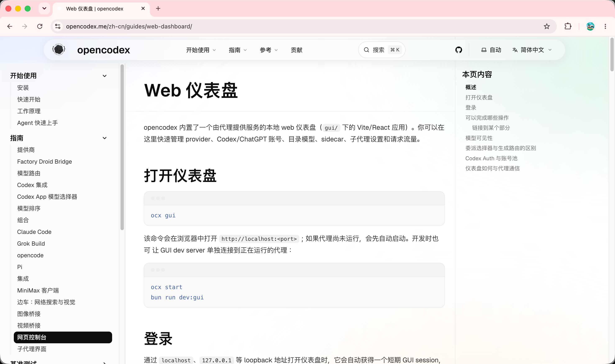Open 集成 guide in the sidebar

tap(23, 279)
